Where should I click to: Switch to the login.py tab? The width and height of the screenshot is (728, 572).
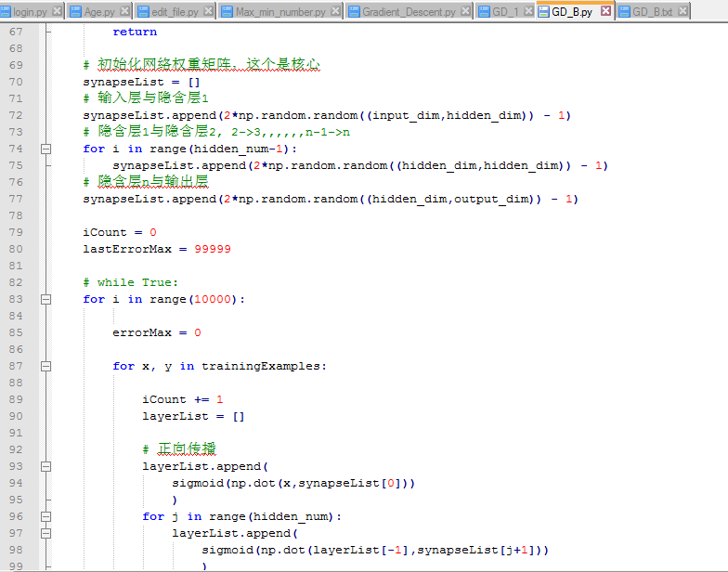(x=30, y=11)
